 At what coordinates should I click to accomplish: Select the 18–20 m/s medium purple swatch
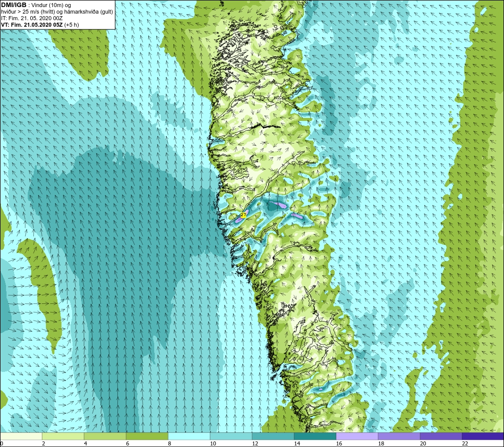[x=399, y=436]
